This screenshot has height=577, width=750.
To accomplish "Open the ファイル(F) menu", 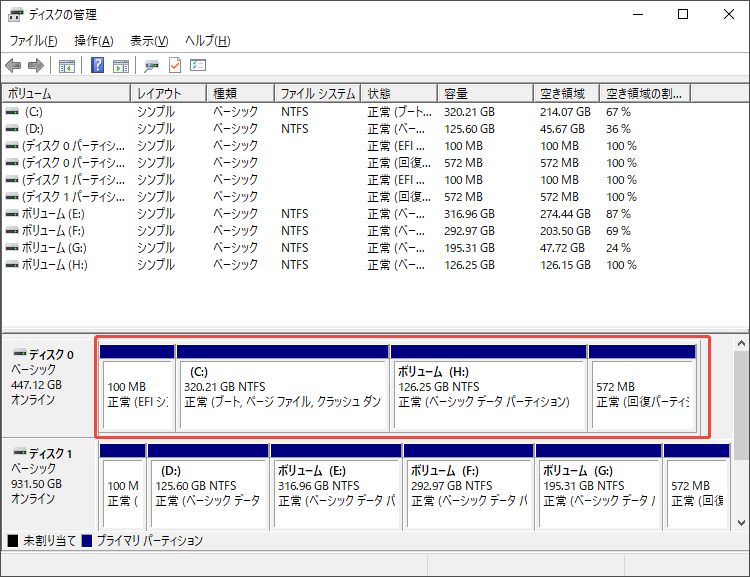I will click(33, 41).
